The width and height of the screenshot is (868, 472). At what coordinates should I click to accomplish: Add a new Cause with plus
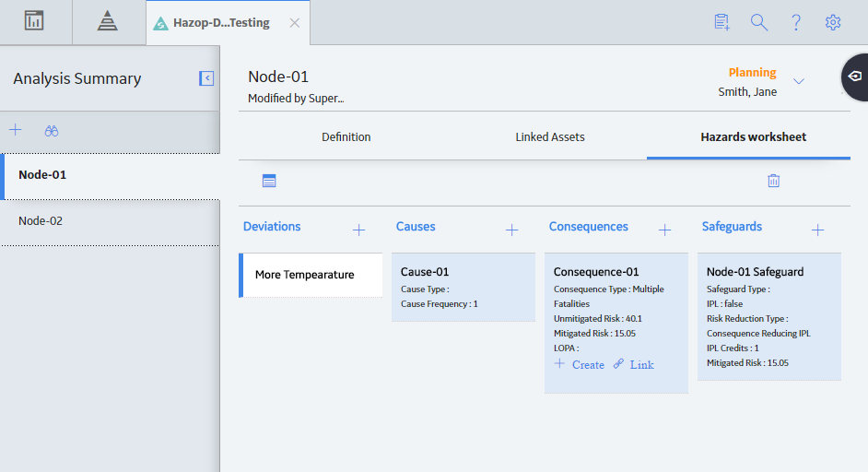tap(511, 230)
